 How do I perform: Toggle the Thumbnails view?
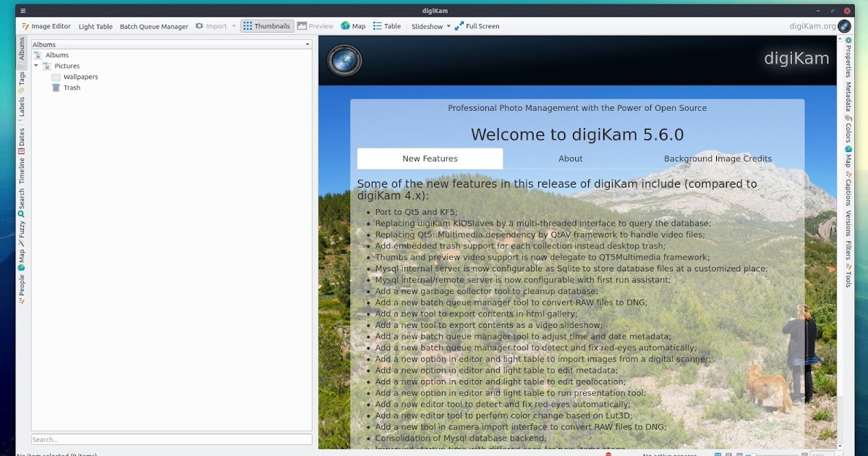(x=267, y=26)
